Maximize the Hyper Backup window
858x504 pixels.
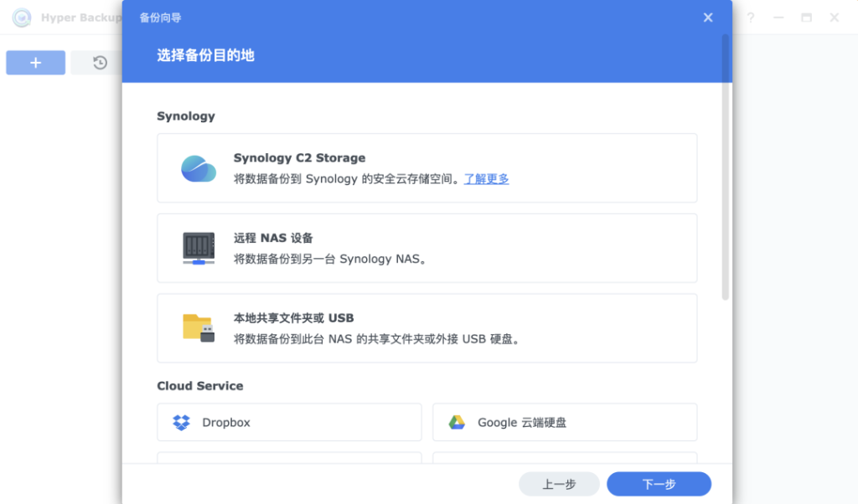[x=806, y=18]
